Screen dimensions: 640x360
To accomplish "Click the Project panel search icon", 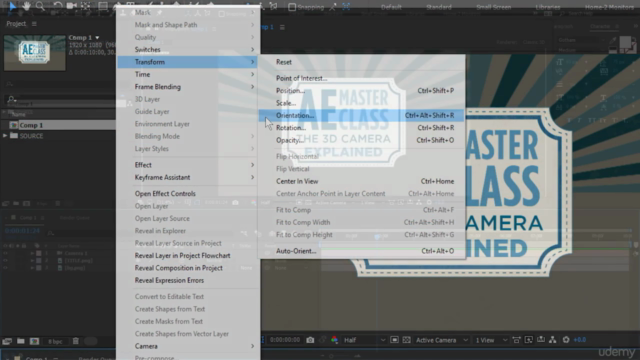I will click(x=11, y=99).
